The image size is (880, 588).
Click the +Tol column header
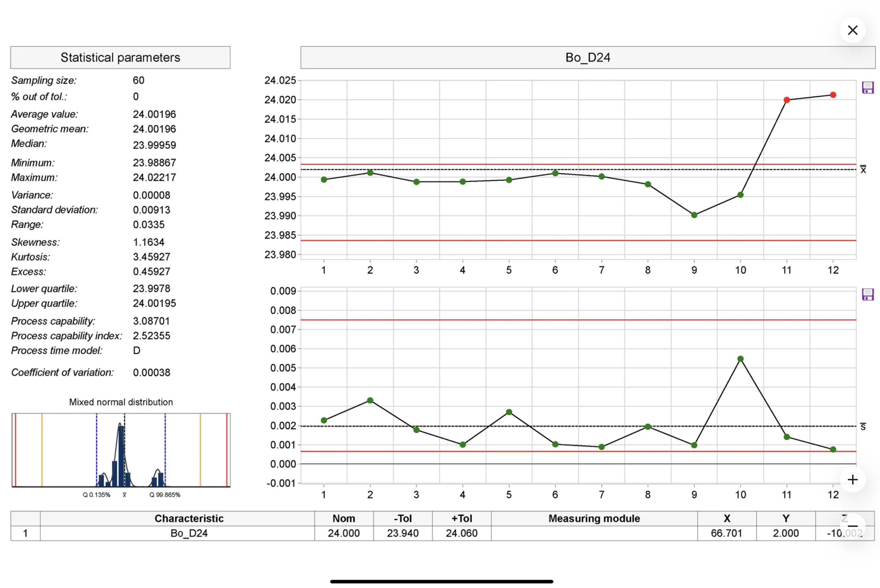pyautogui.click(x=461, y=518)
